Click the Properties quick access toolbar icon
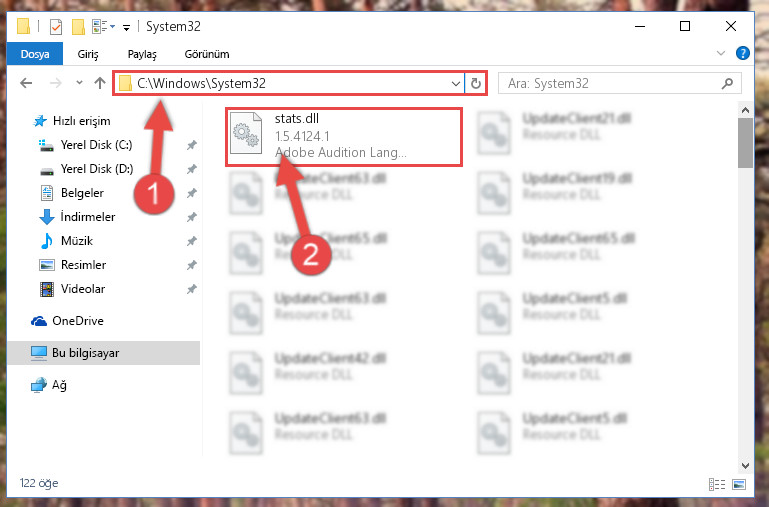The image size is (769, 507). pos(56,26)
